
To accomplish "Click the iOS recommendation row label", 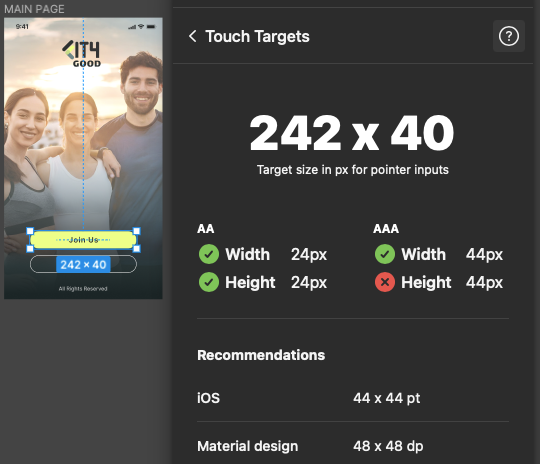I will pyautogui.click(x=208, y=398).
